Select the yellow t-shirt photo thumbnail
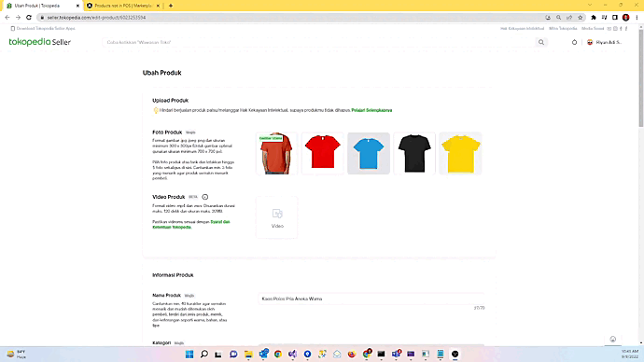This screenshot has width=644, height=362. (460, 154)
